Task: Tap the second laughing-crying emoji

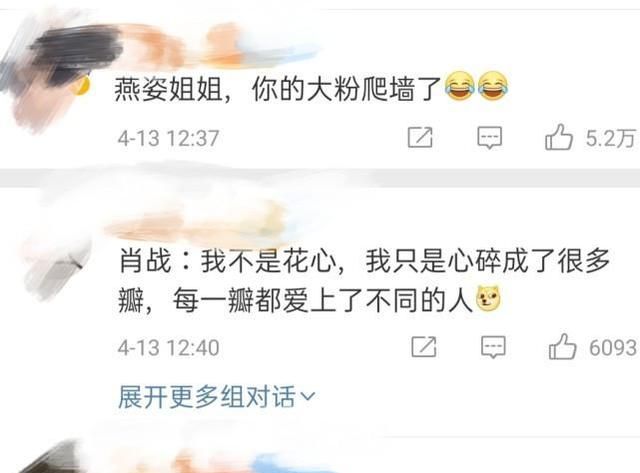Action: 493,86
